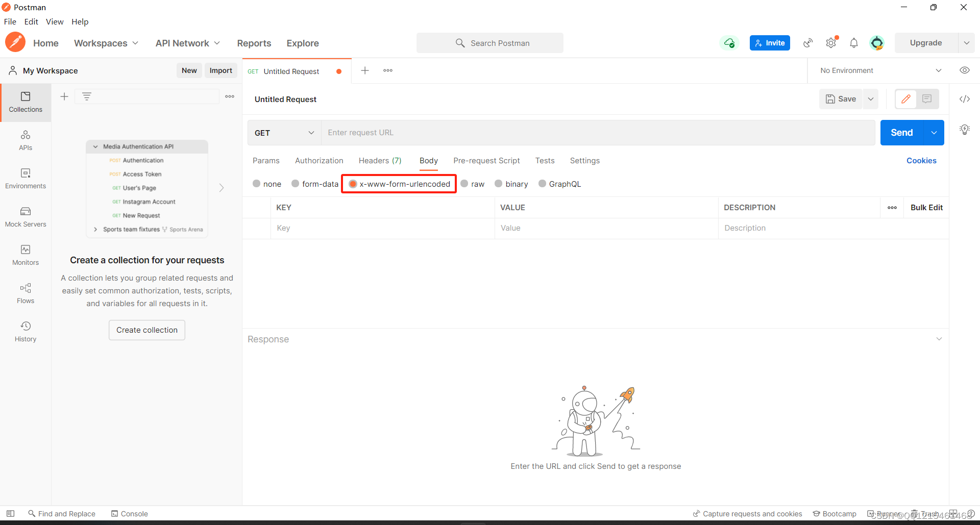980x525 pixels.
Task: Switch to the Pre-request Script tab
Action: [486, 161]
